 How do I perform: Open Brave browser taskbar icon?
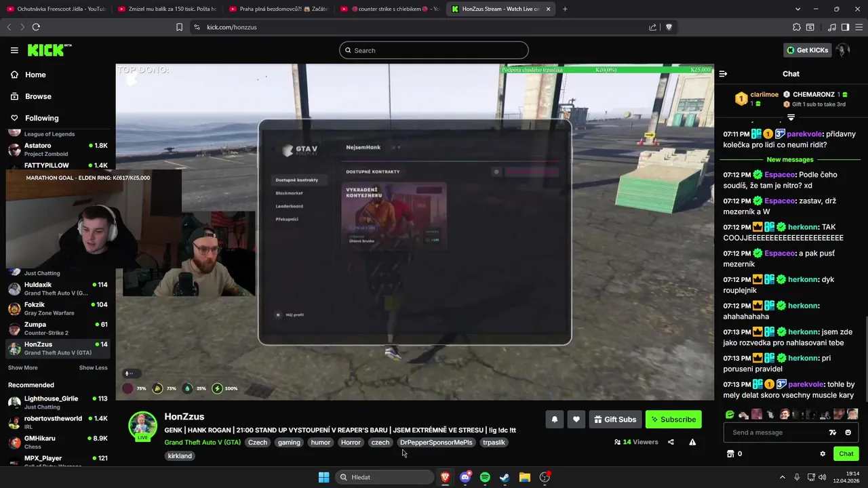tap(445, 477)
